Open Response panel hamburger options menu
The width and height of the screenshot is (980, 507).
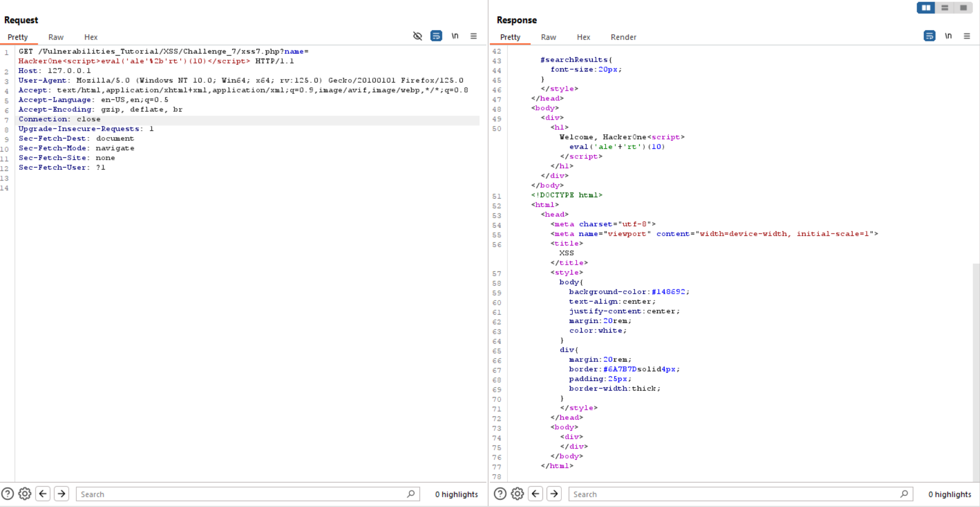[967, 36]
